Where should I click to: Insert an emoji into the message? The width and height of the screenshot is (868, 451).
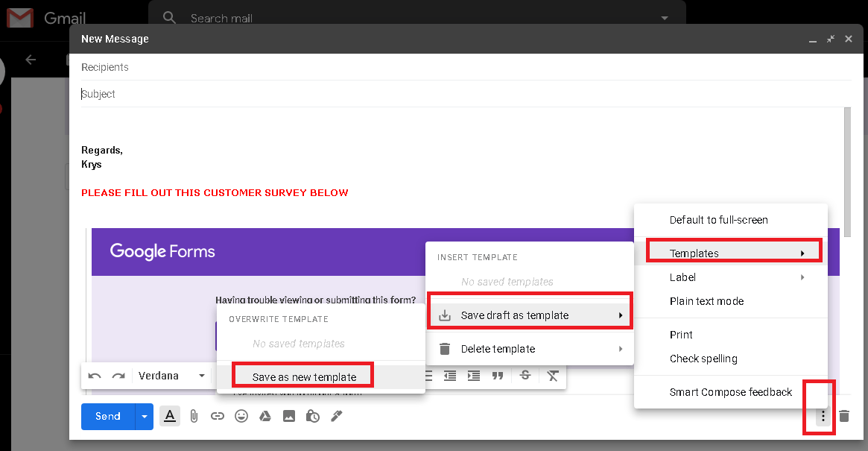point(241,416)
